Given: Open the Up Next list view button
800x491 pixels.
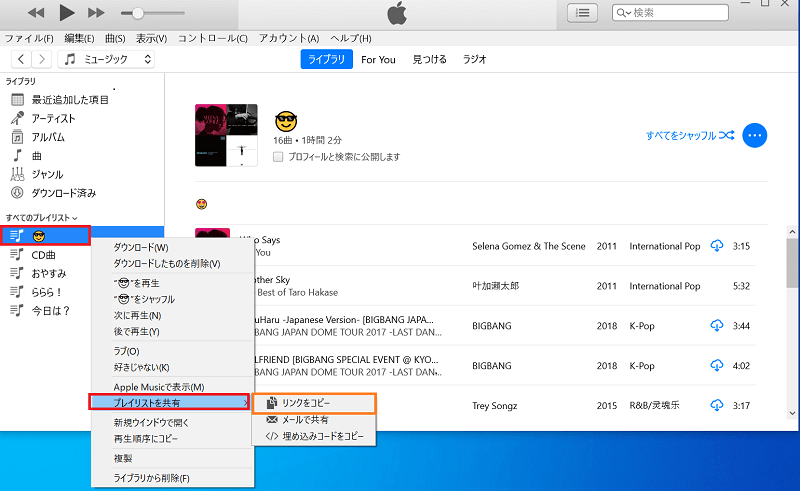Looking at the screenshot, I should (x=582, y=13).
